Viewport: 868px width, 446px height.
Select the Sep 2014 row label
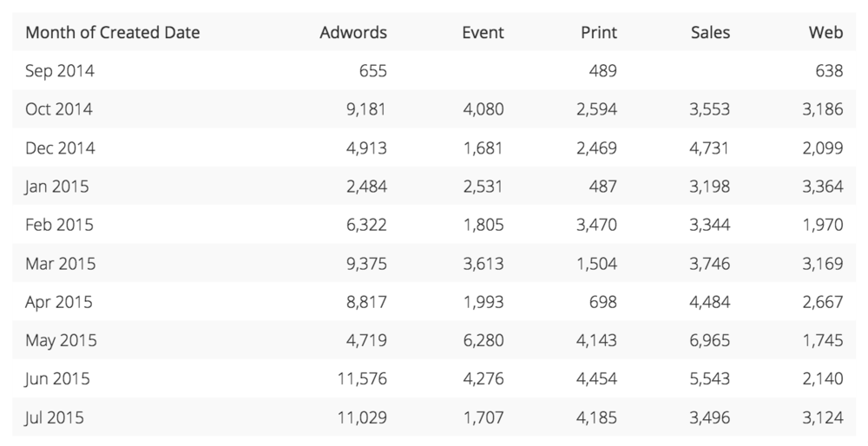click(x=60, y=71)
